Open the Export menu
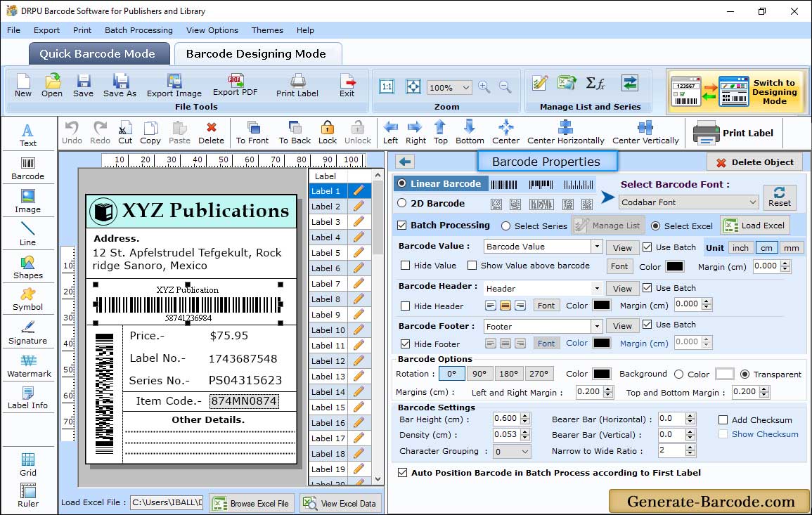 tap(46, 30)
